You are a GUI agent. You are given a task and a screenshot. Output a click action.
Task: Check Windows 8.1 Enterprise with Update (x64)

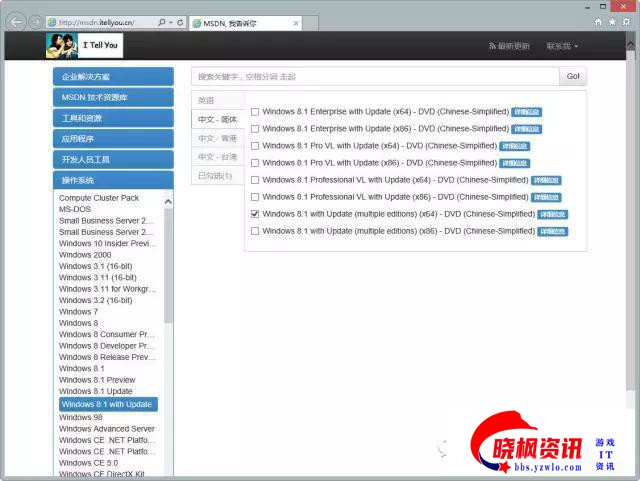tap(255, 111)
